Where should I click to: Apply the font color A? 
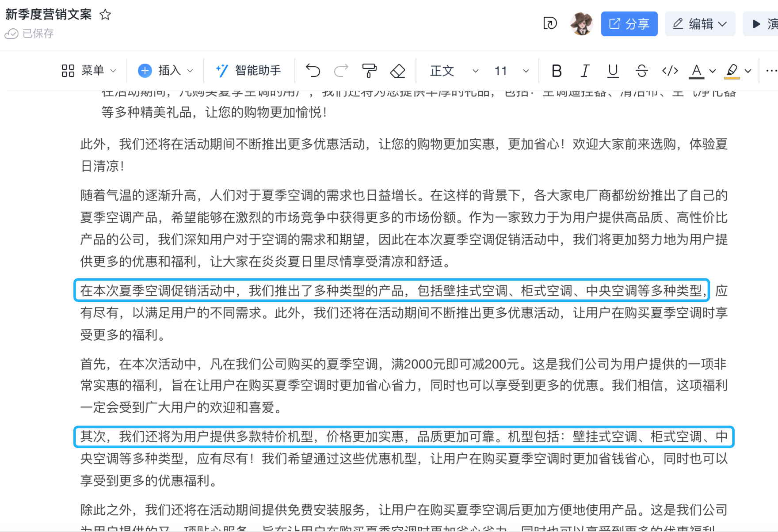click(697, 71)
